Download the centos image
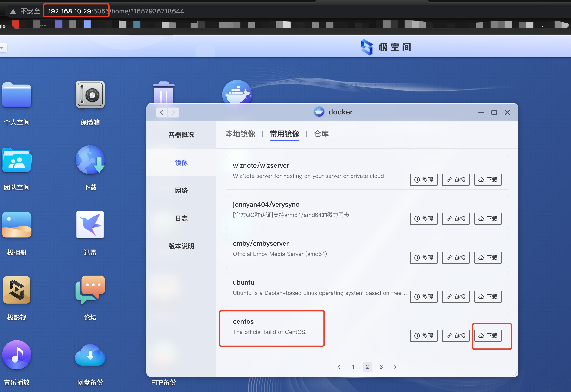This screenshot has width=571, height=392. [488, 336]
